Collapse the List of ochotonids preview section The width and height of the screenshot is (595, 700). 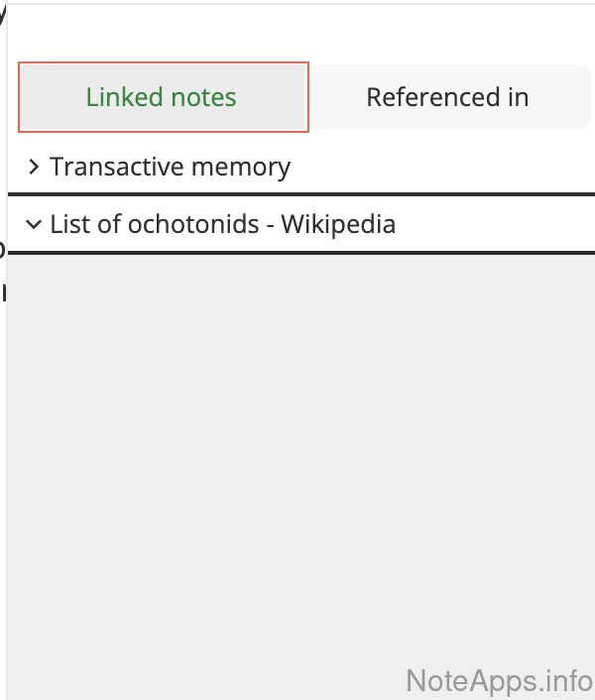tap(35, 224)
